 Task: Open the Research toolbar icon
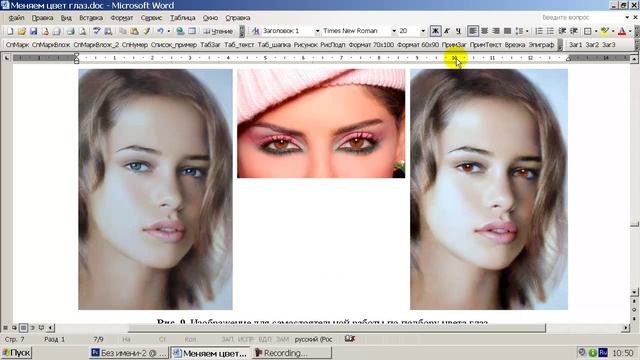point(108,31)
